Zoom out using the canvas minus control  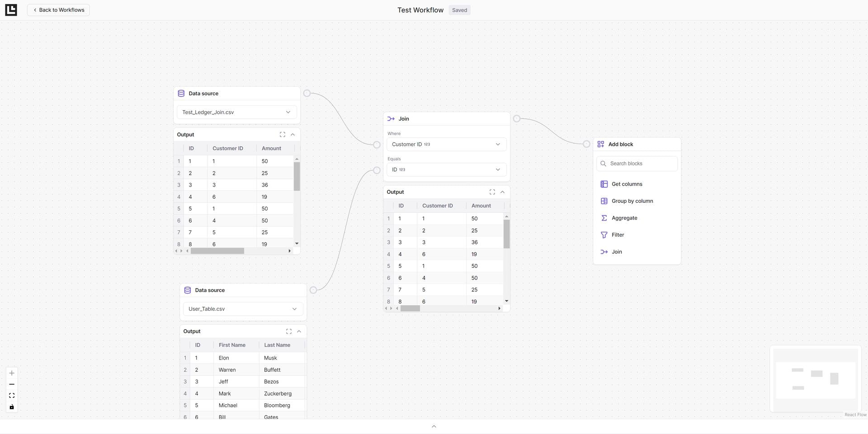coord(12,384)
